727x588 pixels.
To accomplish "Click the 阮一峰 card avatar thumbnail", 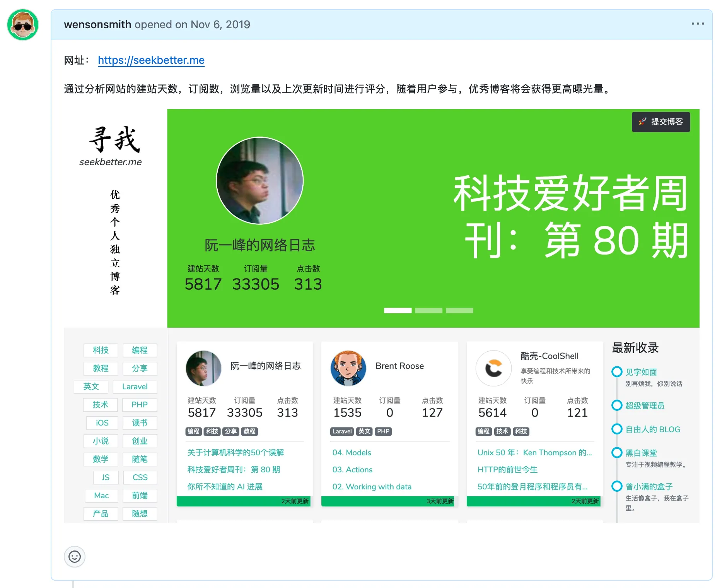I will pos(203,368).
